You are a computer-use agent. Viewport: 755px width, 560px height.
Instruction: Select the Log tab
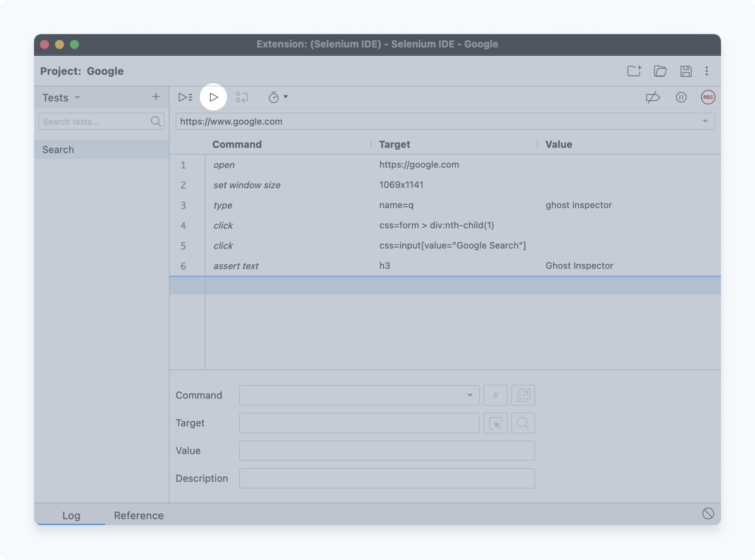coord(71,515)
